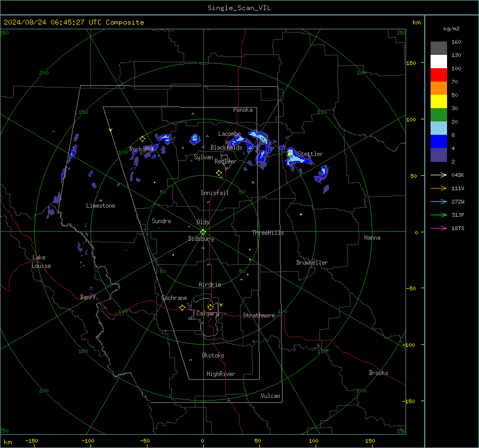Click the orange 50-70 legend color band
Viewport: 479px width, 448px height.
tap(439, 88)
